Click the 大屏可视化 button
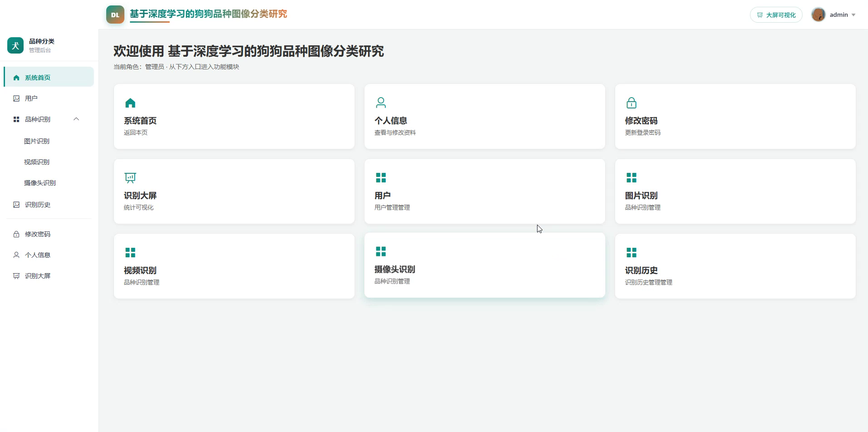 click(776, 15)
